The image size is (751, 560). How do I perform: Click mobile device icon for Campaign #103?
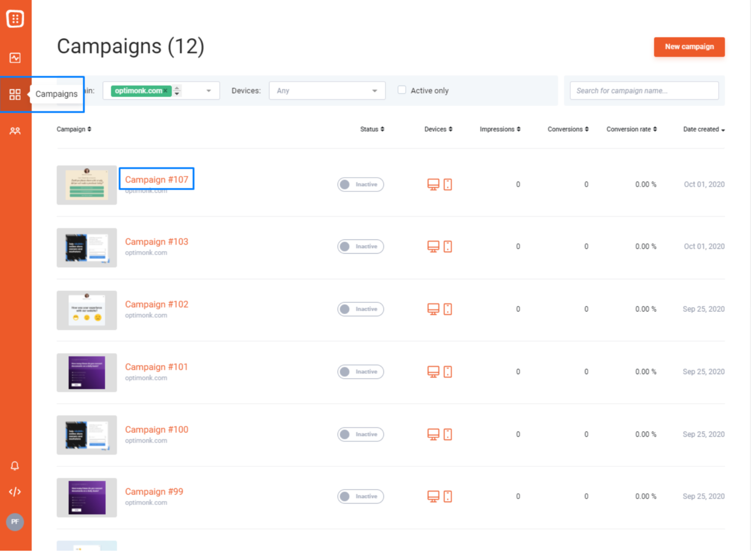point(448,247)
